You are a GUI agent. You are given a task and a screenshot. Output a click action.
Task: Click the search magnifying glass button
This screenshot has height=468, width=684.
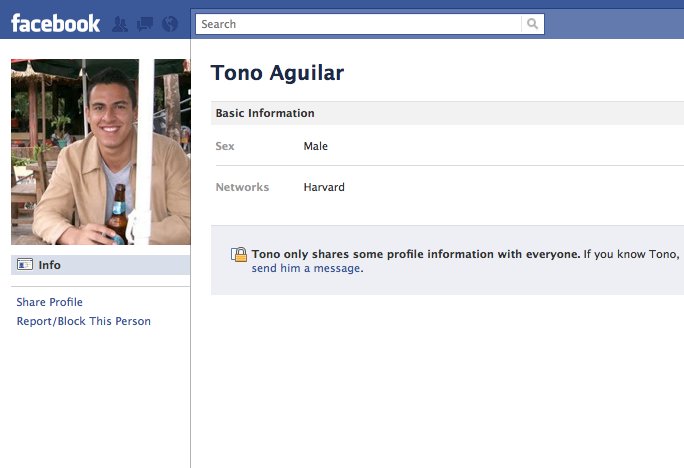533,24
